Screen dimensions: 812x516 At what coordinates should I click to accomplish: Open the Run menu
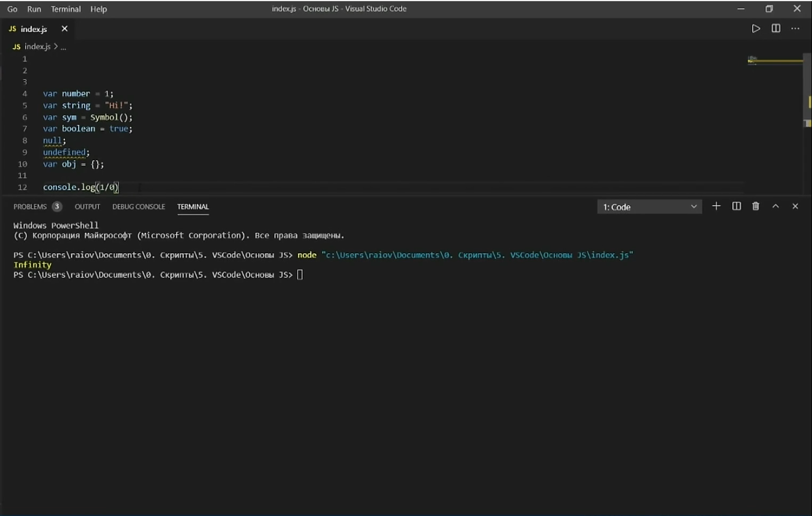coord(34,9)
